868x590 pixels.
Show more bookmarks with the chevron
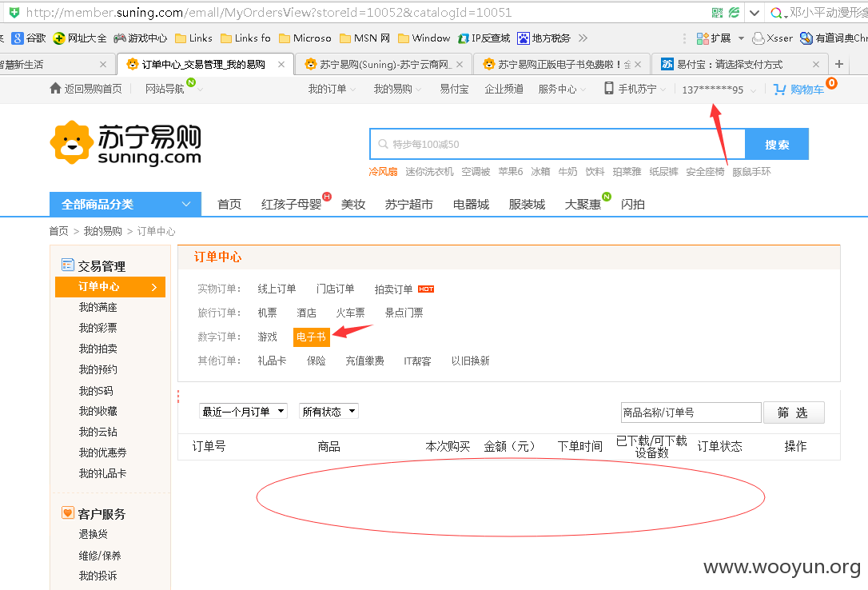tap(583, 38)
